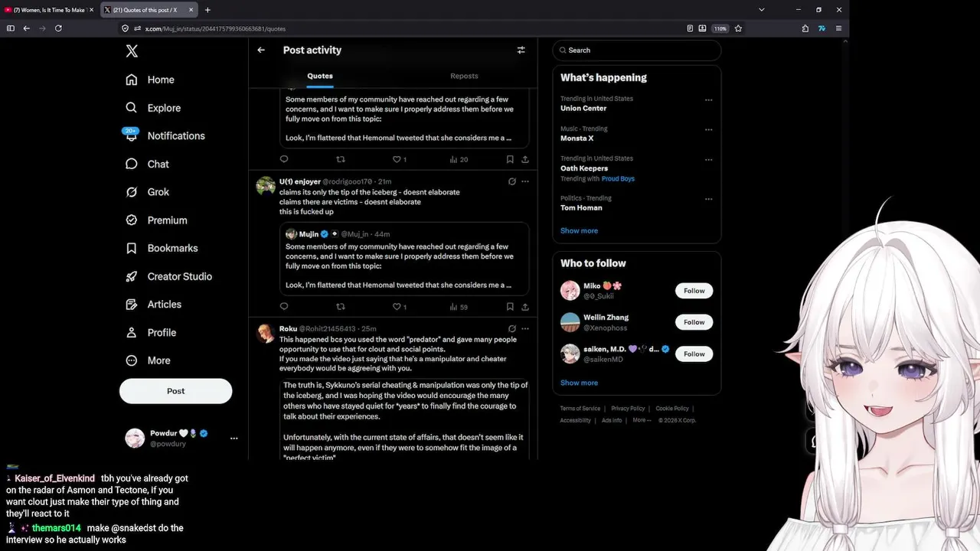
Task: Click the X logo in sidebar
Action: tap(132, 51)
